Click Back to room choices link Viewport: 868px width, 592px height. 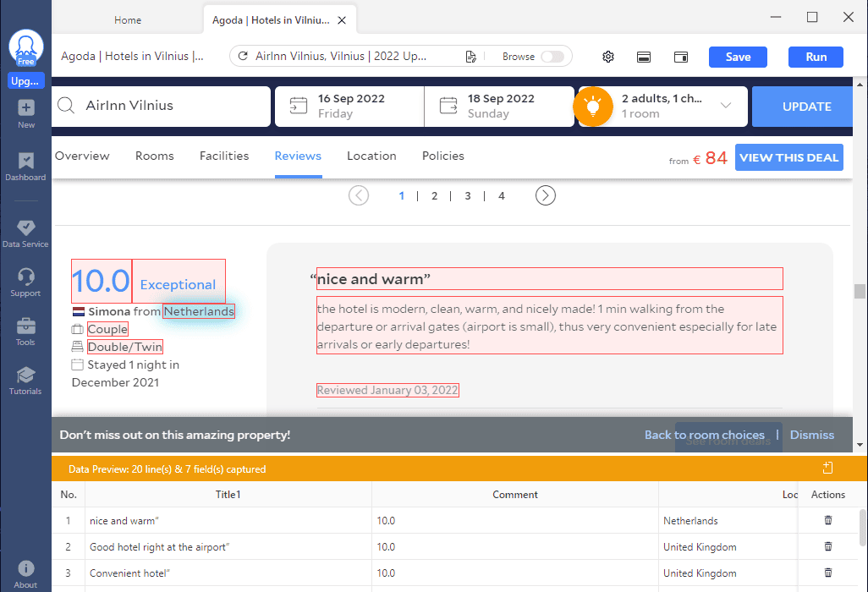(x=704, y=435)
